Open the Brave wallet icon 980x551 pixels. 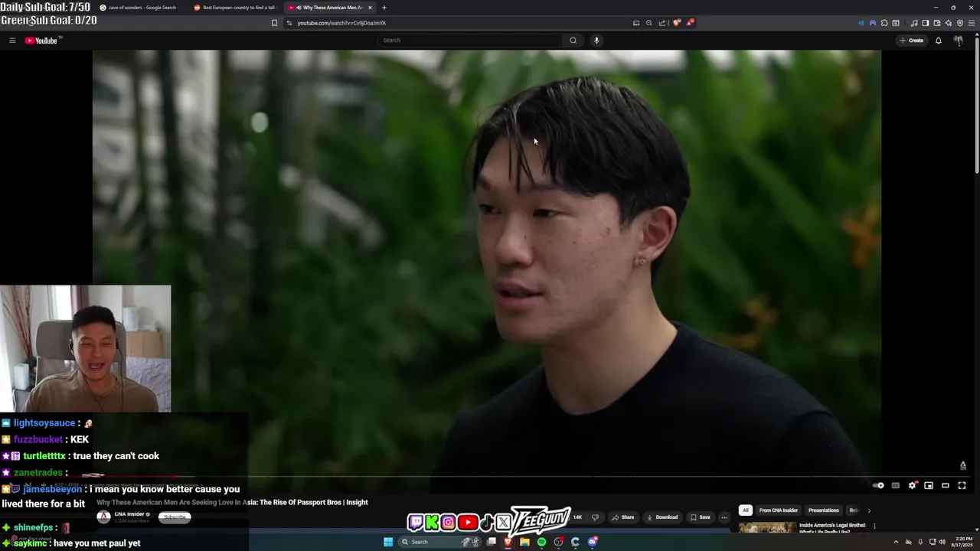coord(937,23)
